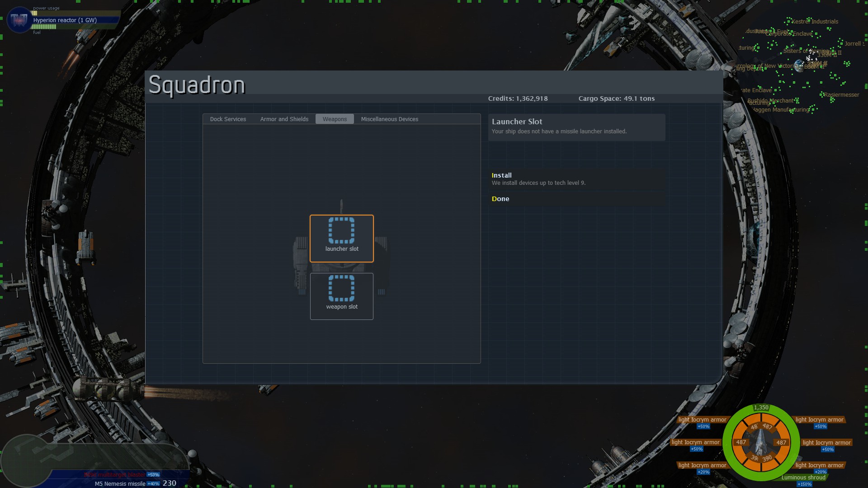
Task: Switch to Armor and Shields tab
Action: click(284, 119)
